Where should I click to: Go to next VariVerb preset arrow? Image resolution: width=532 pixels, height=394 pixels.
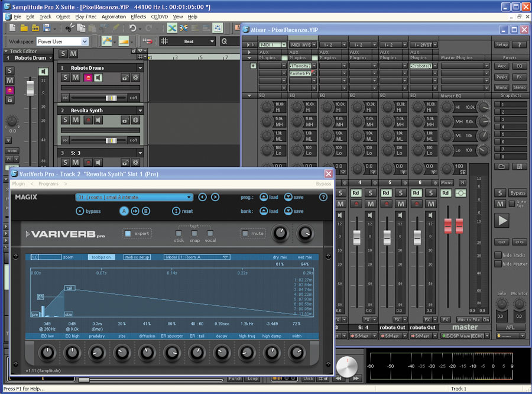[215, 197]
